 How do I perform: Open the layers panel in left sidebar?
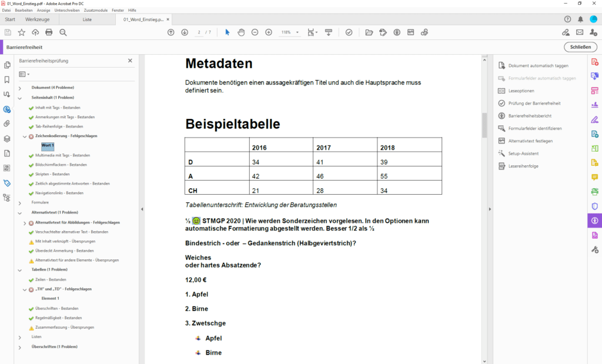coord(7,139)
